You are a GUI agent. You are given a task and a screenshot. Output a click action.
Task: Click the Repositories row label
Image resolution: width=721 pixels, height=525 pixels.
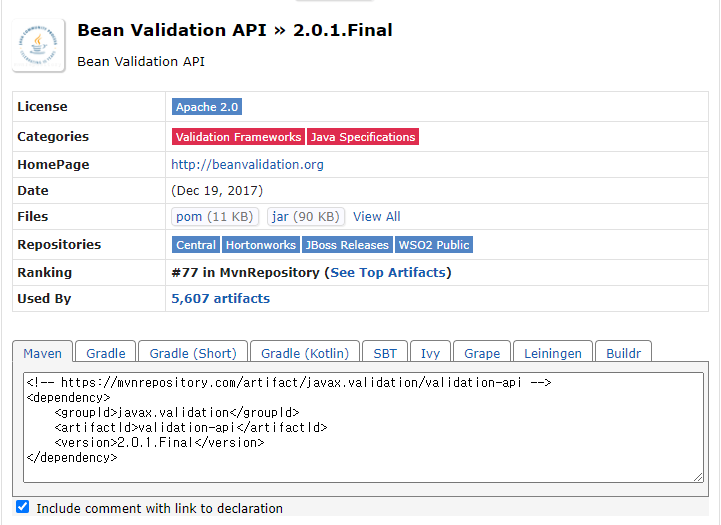[59, 245]
